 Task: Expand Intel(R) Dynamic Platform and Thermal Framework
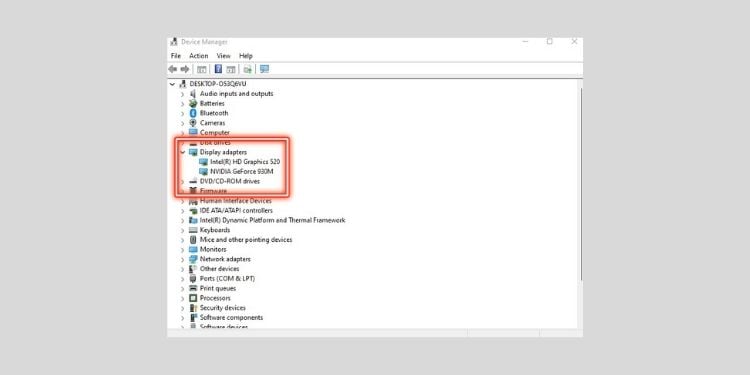point(182,221)
